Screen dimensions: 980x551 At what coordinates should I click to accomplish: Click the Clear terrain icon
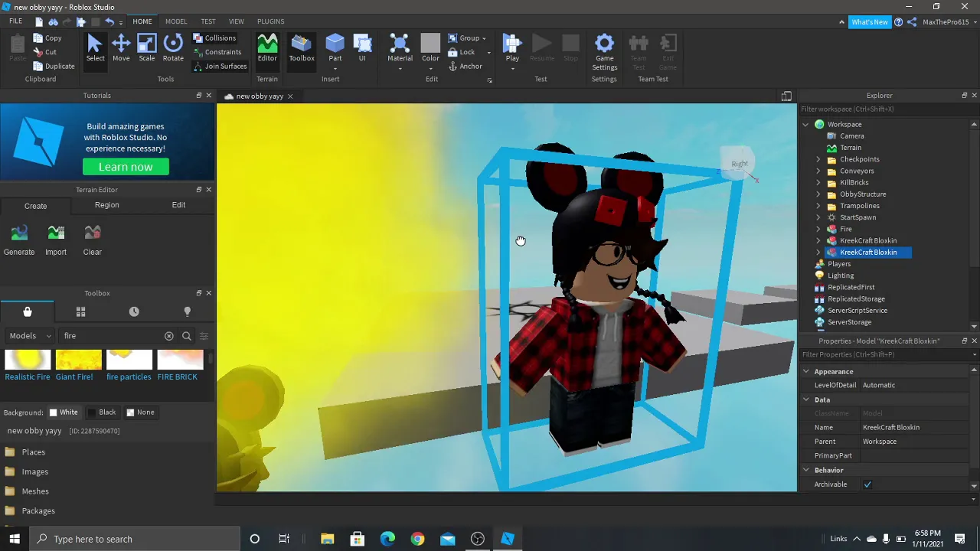coord(93,240)
